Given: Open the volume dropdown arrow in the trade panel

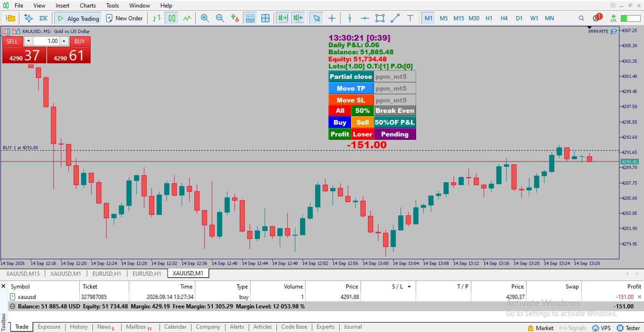Looking at the screenshot, I should [28, 41].
